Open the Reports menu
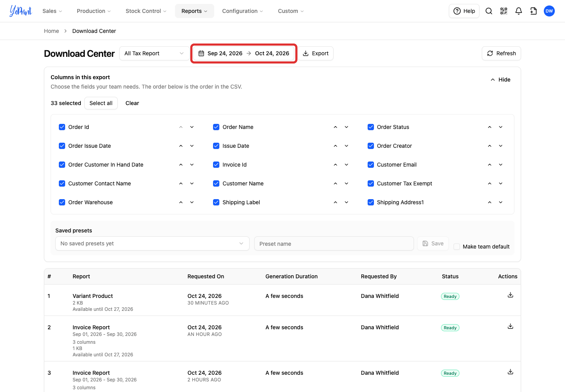This screenshot has width=565, height=392. (x=195, y=11)
